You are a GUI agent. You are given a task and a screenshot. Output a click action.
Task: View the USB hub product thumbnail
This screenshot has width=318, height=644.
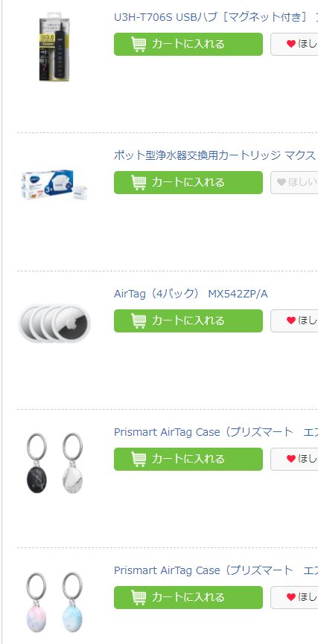pyautogui.click(x=54, y=47)
